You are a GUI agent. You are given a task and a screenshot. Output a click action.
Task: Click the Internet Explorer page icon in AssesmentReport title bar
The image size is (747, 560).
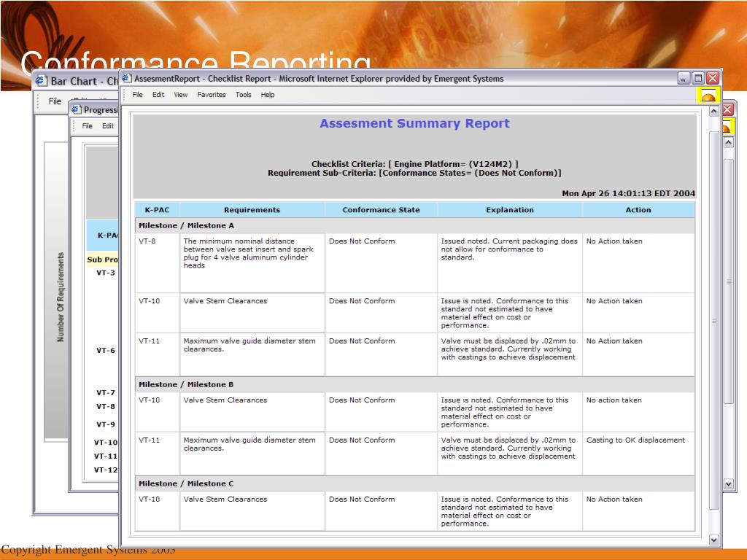tap(127, 79)
